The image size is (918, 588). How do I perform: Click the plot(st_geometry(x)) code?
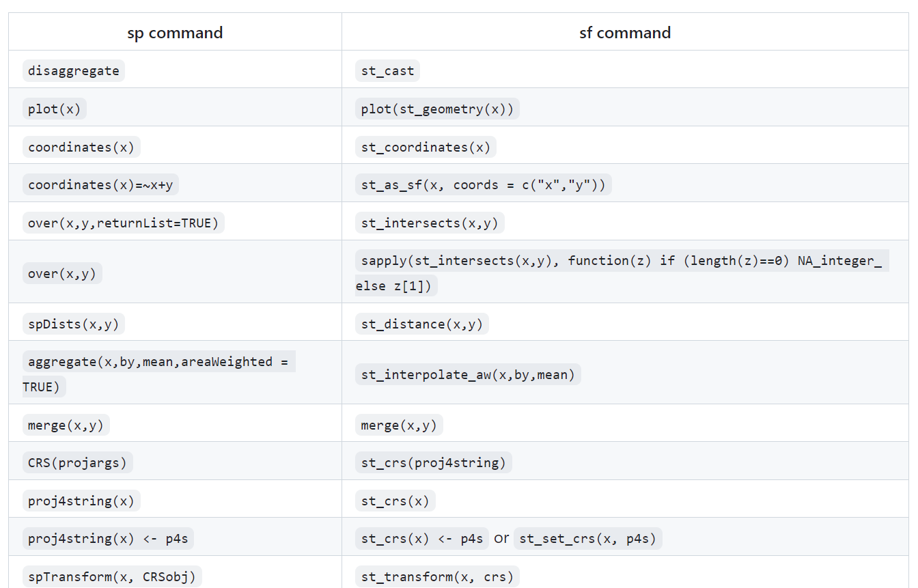(x=437, y=109)
